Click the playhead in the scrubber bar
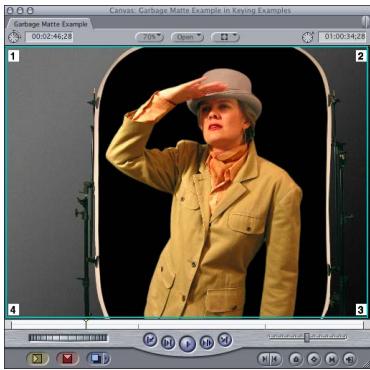370x370 pixels. pos(86,323)
